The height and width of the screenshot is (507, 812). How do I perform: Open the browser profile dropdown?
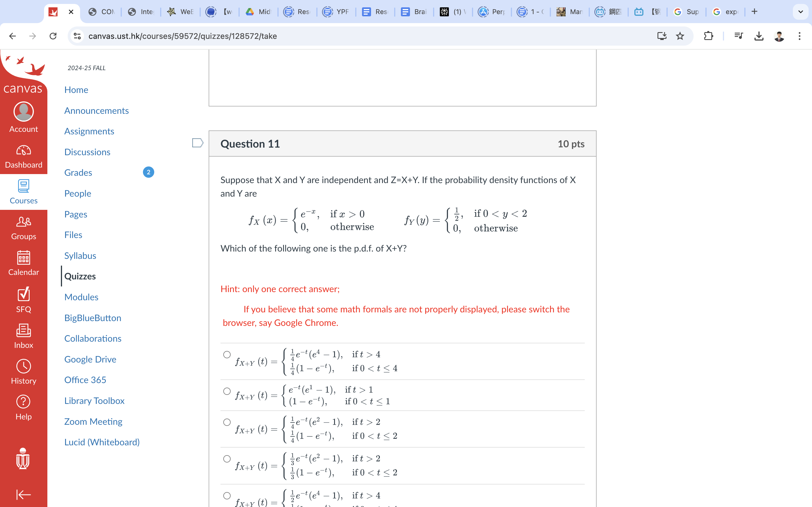pyautogui.click(x=780, y=35)
